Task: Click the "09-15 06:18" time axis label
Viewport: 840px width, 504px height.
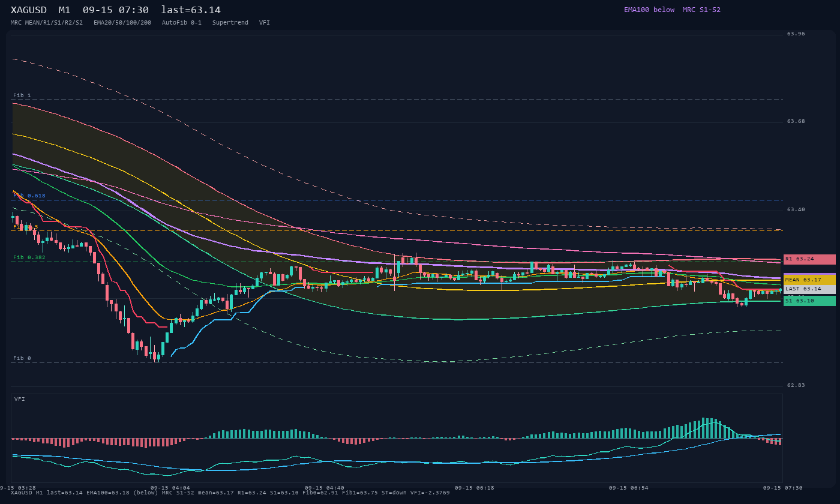Action: pos(475,488)
